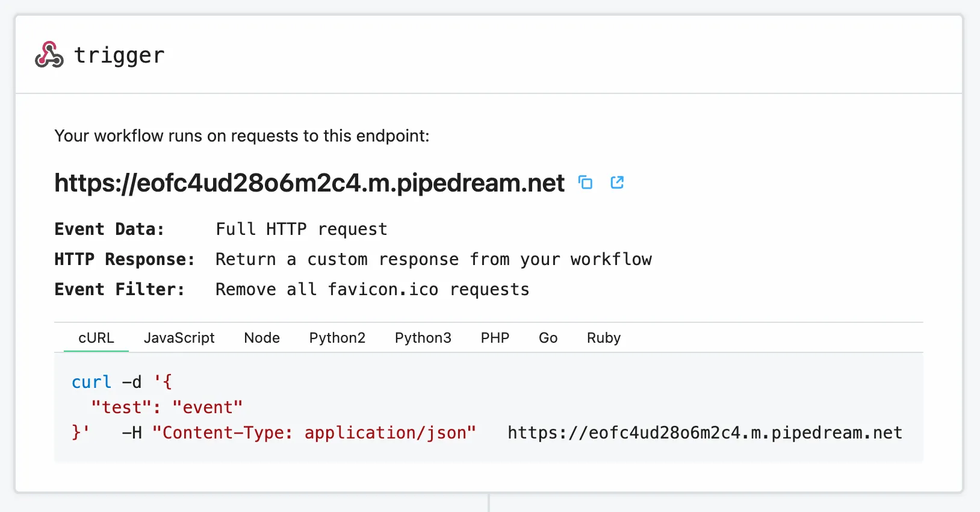Select the Ruby tab
Viewport: 980px width, 512px height.
603,338
